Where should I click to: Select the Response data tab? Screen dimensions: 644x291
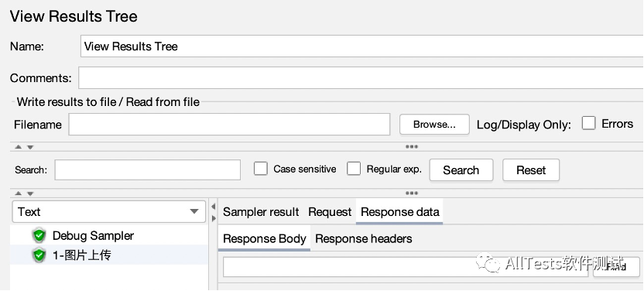pos(399,212)
